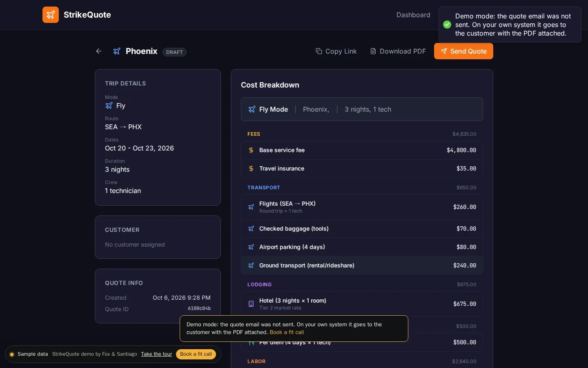Click the Airport parking (4 days) label
The height and width of the screenshot is (368, 588).
tap(292, 247)
